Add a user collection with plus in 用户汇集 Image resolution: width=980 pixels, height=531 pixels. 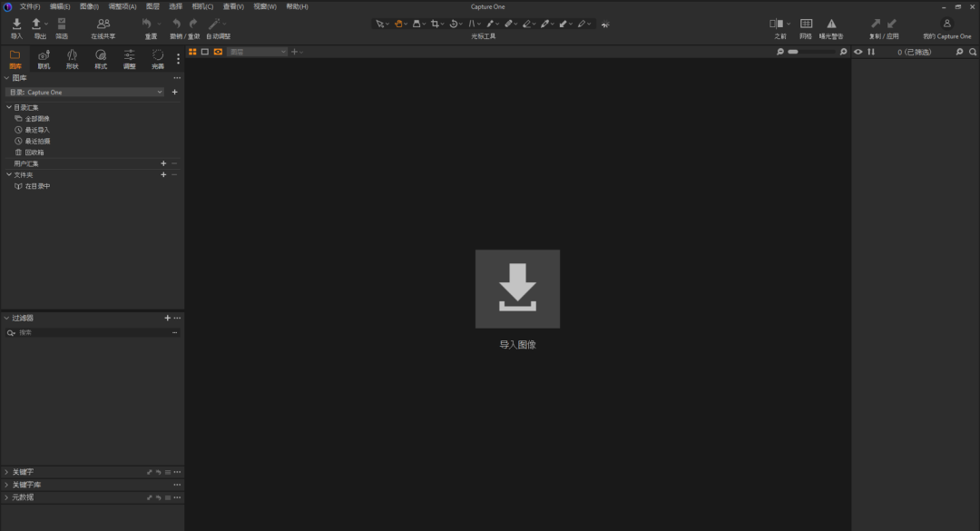[163, 163]
